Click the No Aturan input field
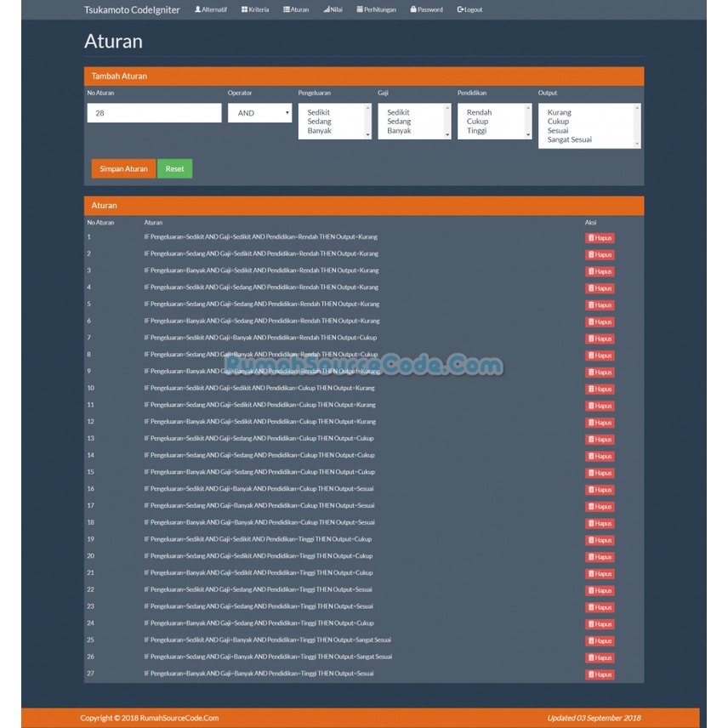Image resolution: width=728 pixels, height=728 pixels. point(154,113)
